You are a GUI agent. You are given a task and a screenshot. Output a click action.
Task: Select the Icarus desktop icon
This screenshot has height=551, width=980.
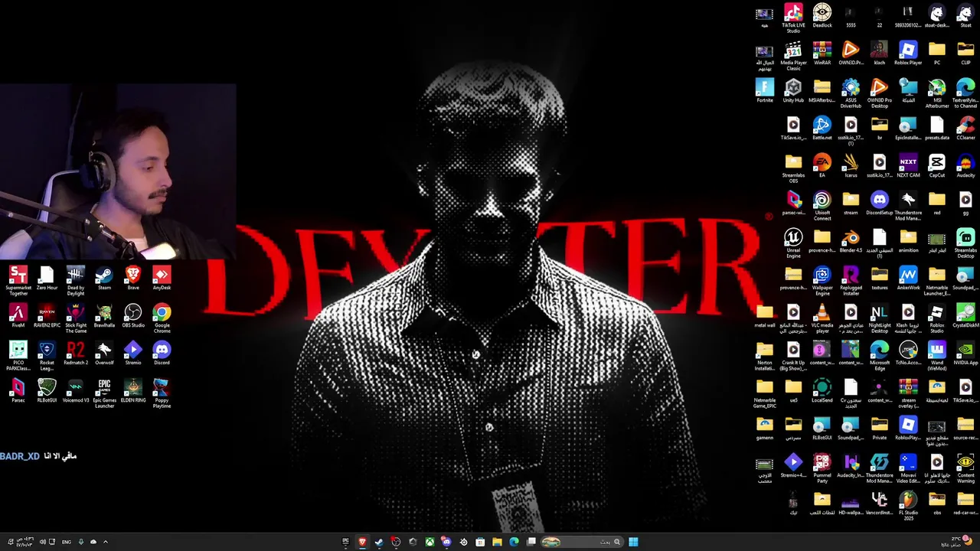point(851,166)
